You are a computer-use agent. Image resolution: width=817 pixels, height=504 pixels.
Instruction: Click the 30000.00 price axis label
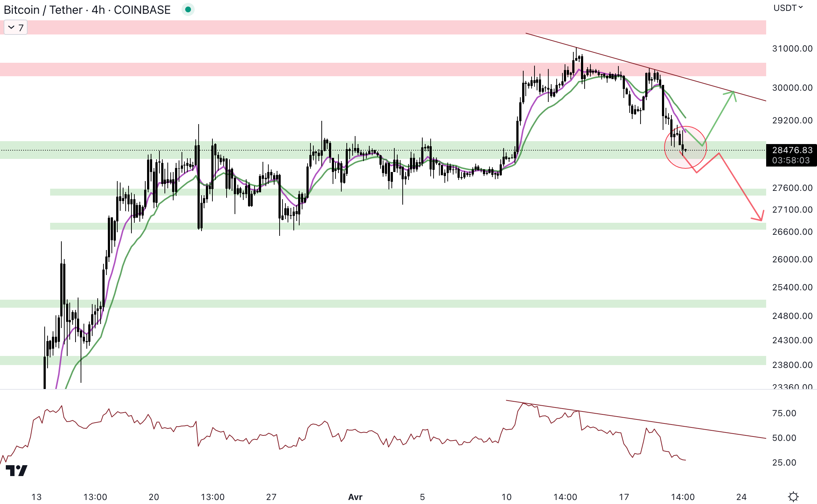coord(792,88)
